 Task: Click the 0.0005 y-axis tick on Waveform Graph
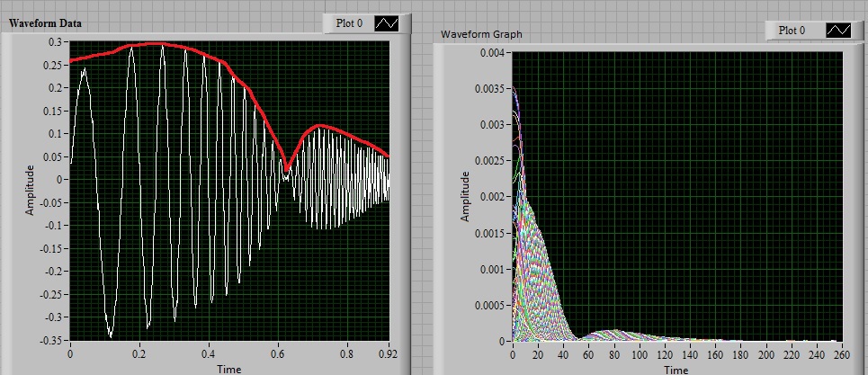(x=490, y=306)
